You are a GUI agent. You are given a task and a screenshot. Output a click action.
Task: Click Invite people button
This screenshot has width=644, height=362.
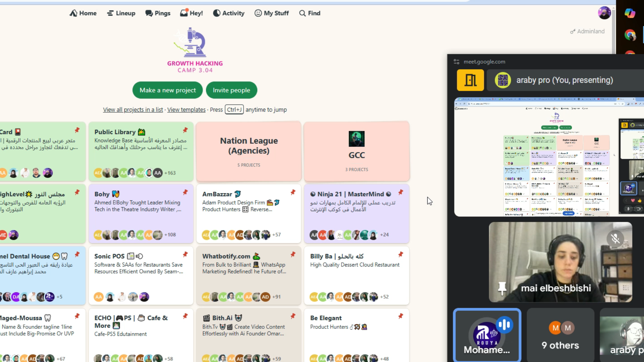pos(231,90)
